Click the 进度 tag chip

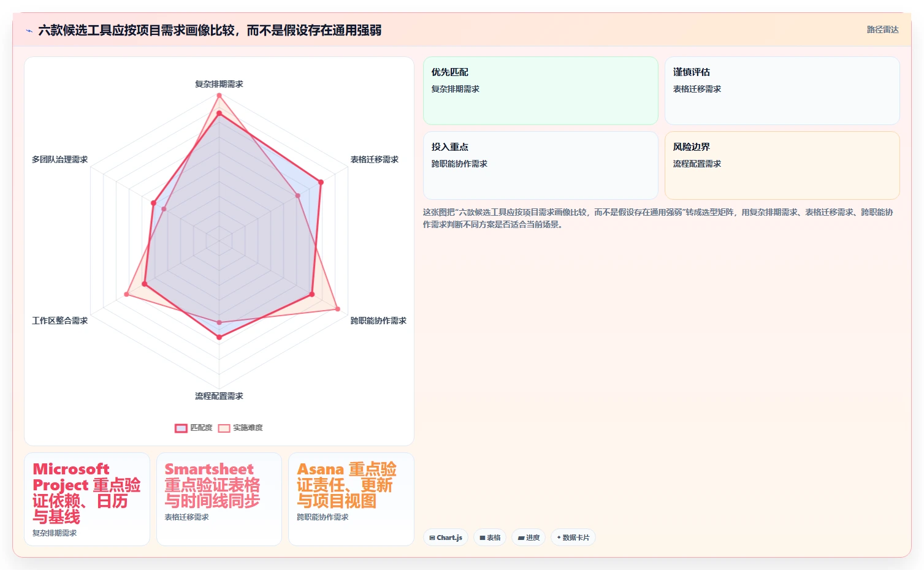tap(529, 538)
